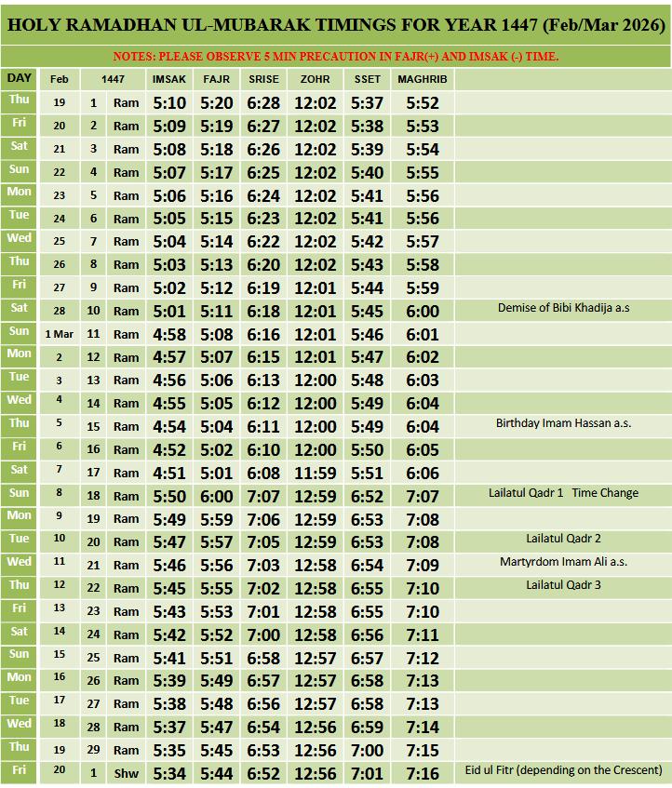This screenshot has height=788, width=672.
Task: Click the '1 Mar' date cell
Action: [60, 334]
